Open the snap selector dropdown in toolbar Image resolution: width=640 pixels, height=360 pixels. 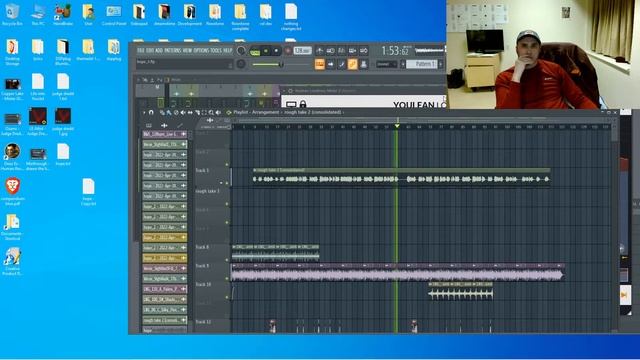(387, 64)
